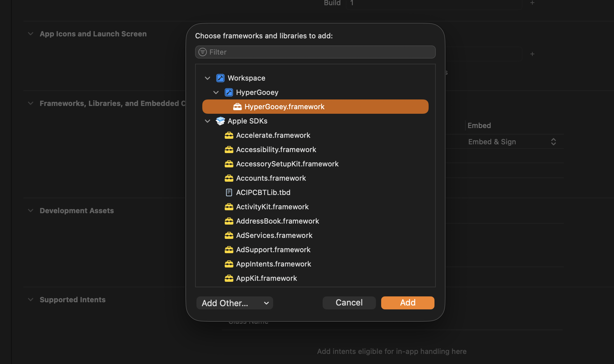The height and width of the screenshot is (364, 614).
Task: Select ActivityKit.framework in the list
Action: [315, 207]
